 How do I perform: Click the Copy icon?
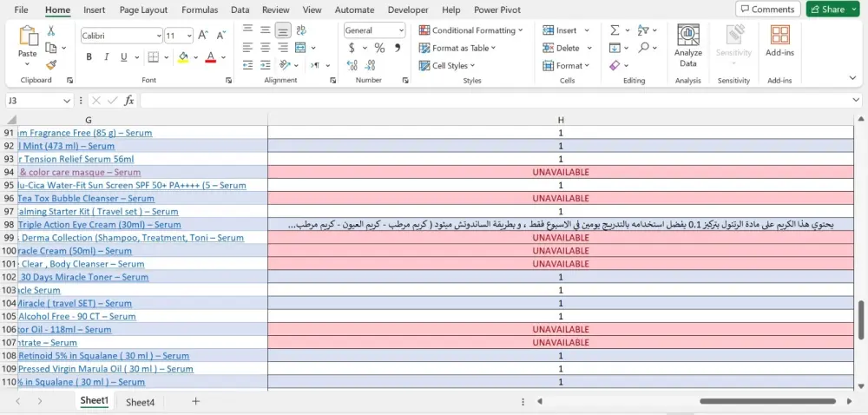click(x=51, y=48)
